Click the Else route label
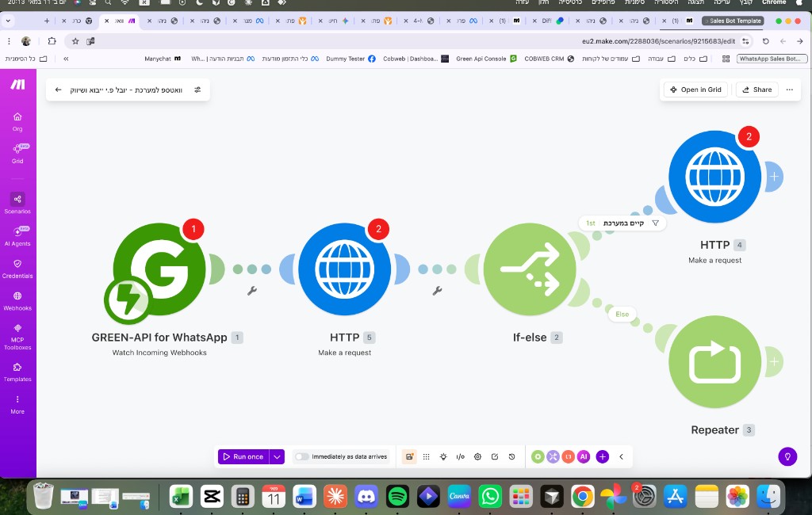Image resolution: width=812 pixels, height=515 pixels. click(x=622, y=315)
